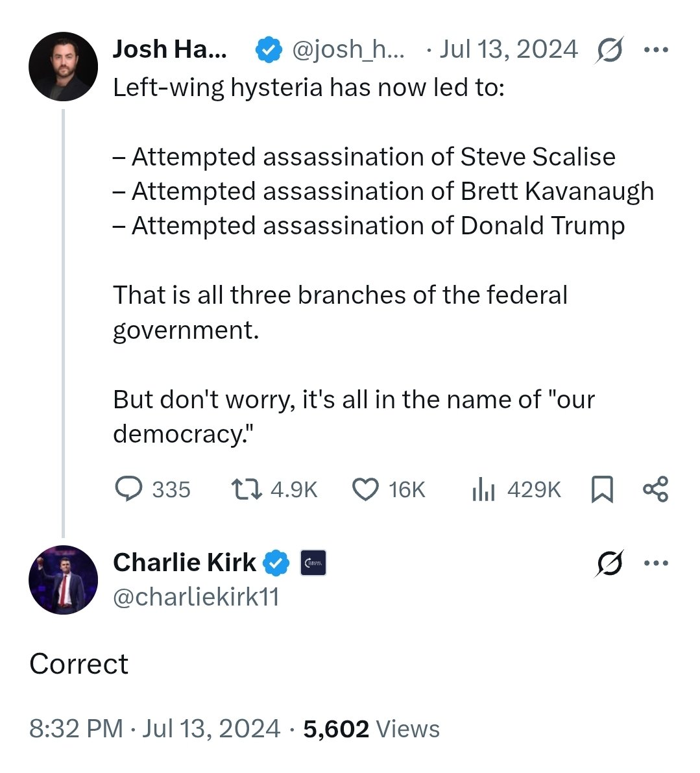
Task: Click the Grok icon on Charlie Kirk's reply
Action: pos(609,563)
